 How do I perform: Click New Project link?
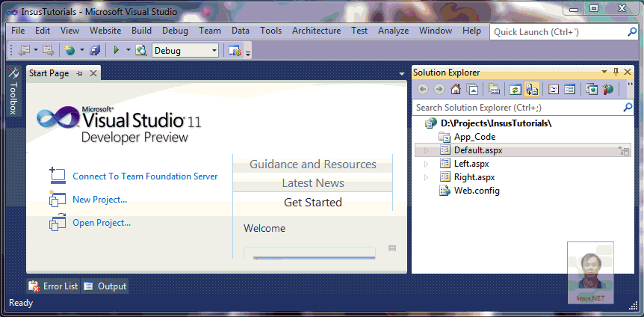tap(100, 200)
